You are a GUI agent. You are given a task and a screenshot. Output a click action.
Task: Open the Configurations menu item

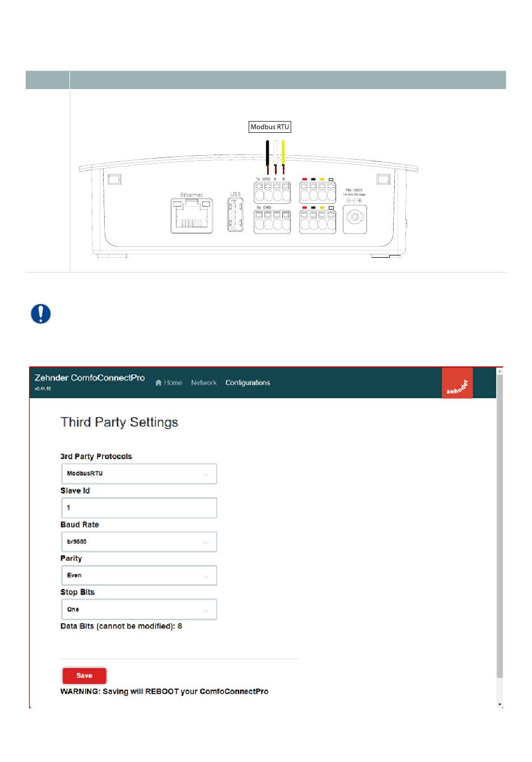248,383
